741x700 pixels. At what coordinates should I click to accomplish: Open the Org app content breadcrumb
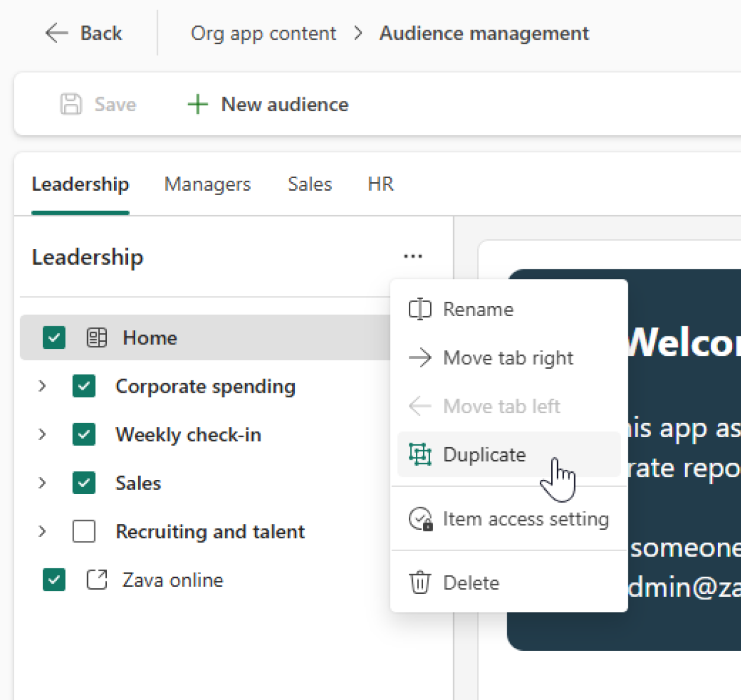(x=263, y=33)
